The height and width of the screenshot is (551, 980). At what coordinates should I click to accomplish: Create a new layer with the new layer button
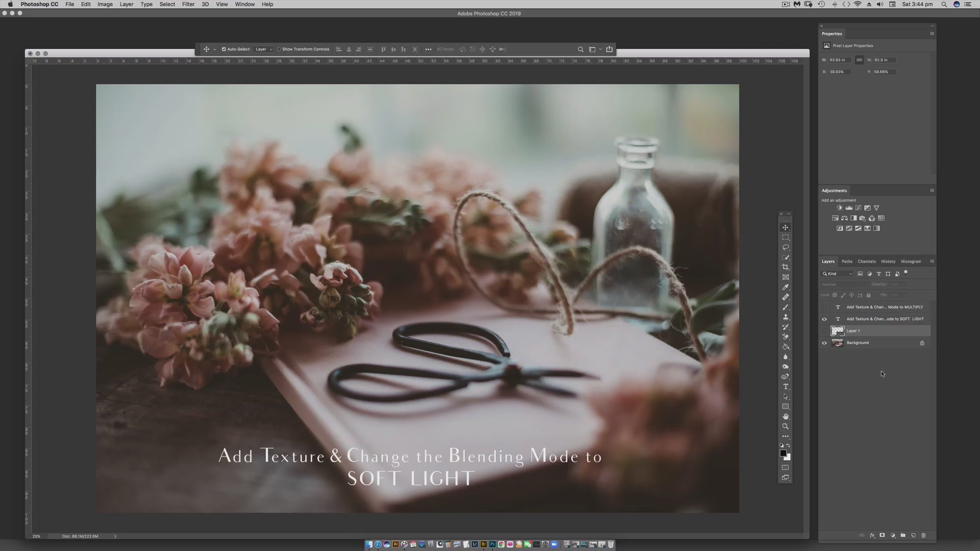coord(913,535)
